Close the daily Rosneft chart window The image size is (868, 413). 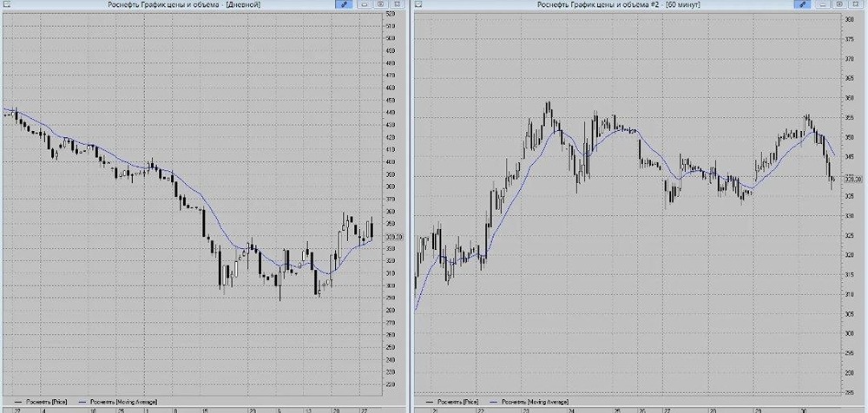click(397, 3)
